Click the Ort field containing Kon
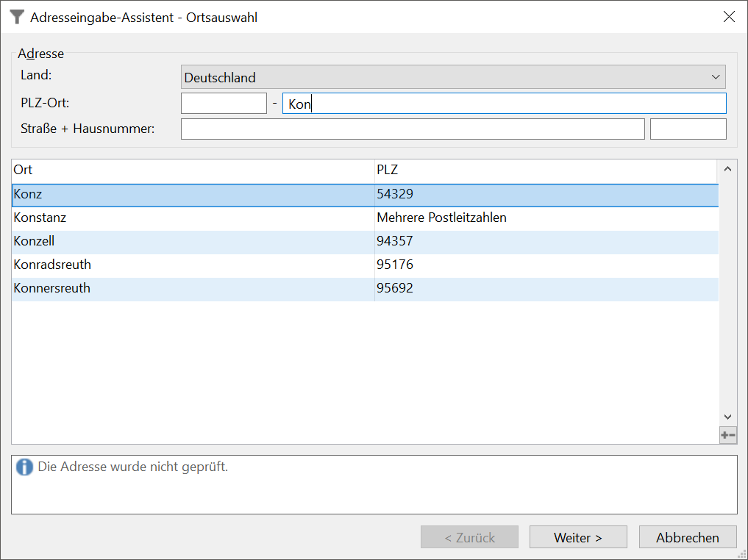 504,104
